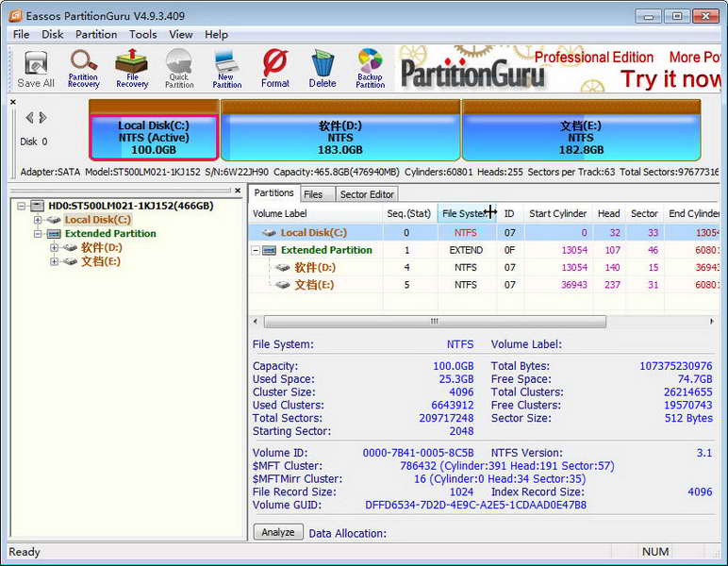Image resolution: width=728 pixels, height=566 pixels.
Task: Create a New Partition from the toolbar
Action: tap(227, 69)
